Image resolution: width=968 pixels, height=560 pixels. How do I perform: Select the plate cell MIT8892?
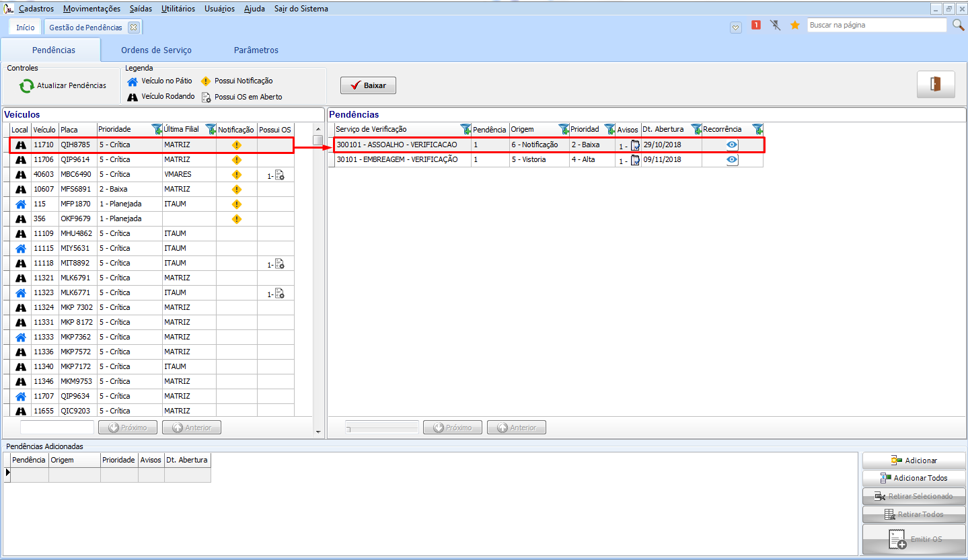77,264
